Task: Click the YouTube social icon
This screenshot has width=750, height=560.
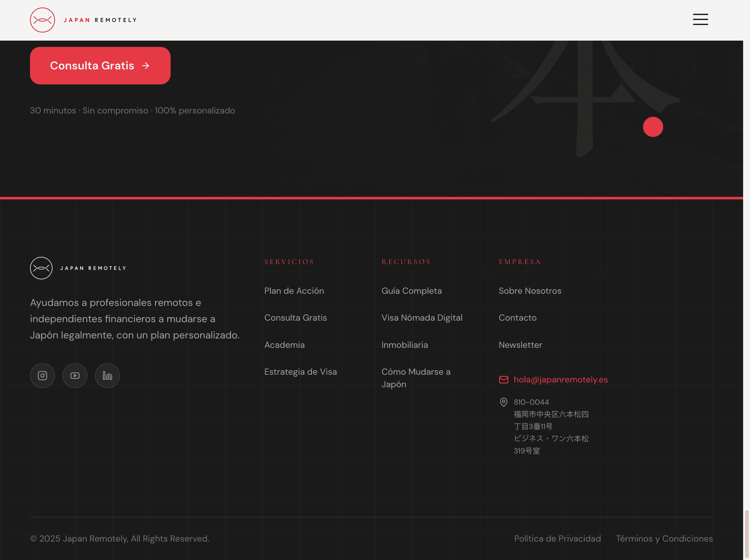Action: pos(75,376)
